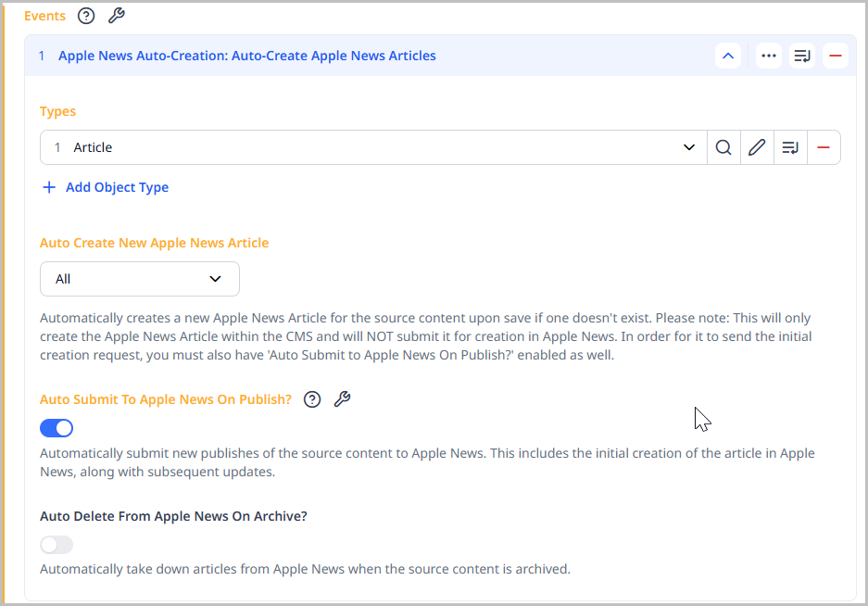This screenshot has width=868, height=606.
Task: Click the Events section heading
Action: [44, 16]
